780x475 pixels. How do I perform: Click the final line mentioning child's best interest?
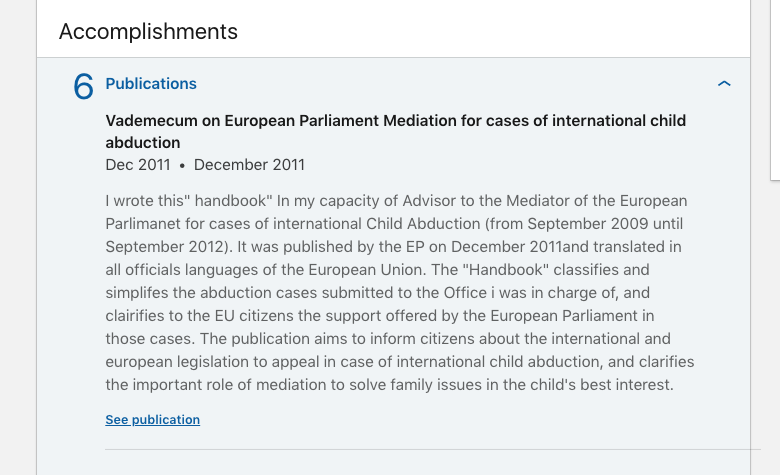point(389,384)
